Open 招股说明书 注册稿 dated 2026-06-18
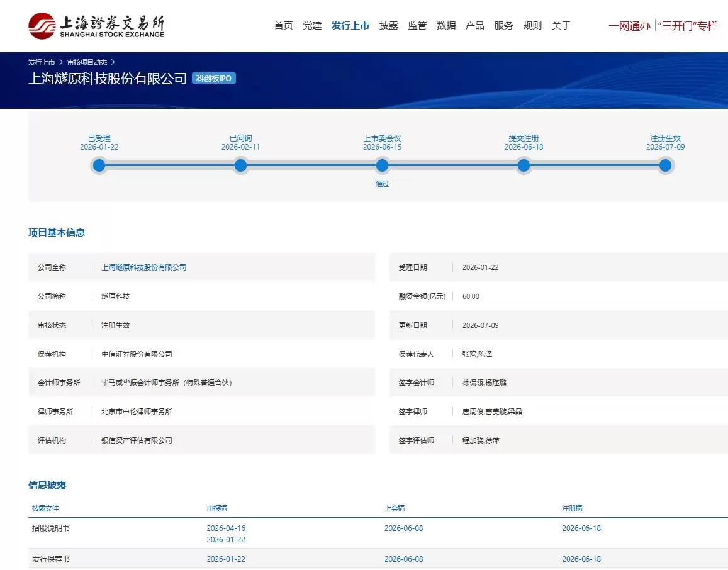Image resolution: width=728 pixels, height=570 pixels. click(582, 528)
